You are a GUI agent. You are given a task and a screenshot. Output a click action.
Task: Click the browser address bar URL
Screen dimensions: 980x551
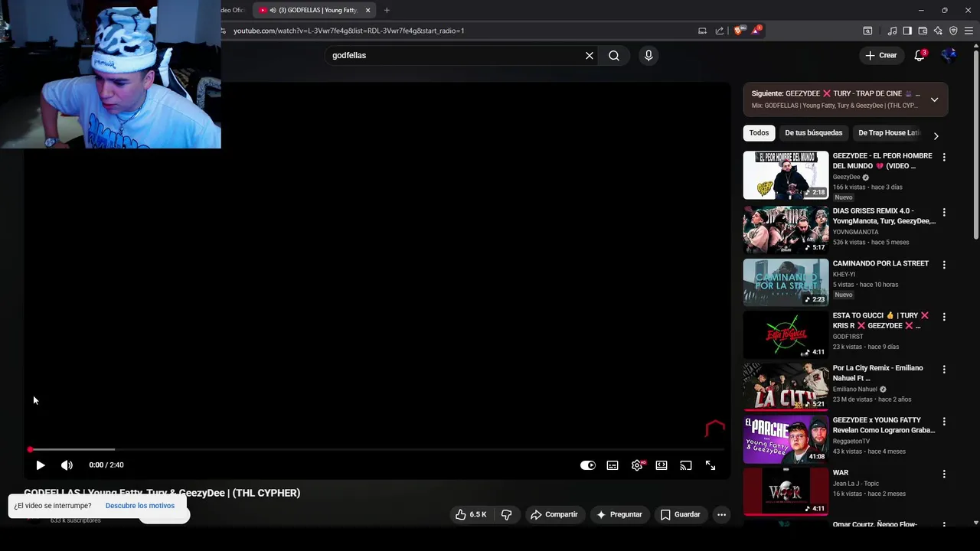[x=348, y=31]
